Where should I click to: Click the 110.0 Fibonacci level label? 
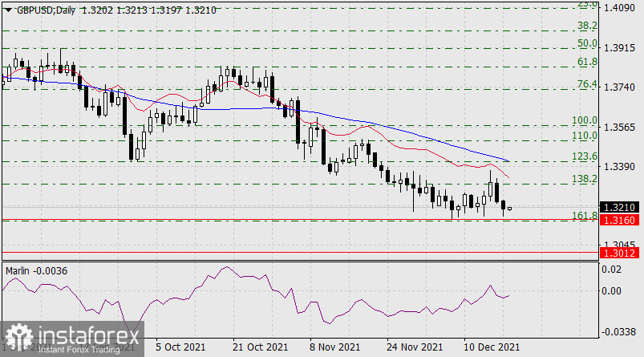(x=587, y=136)
